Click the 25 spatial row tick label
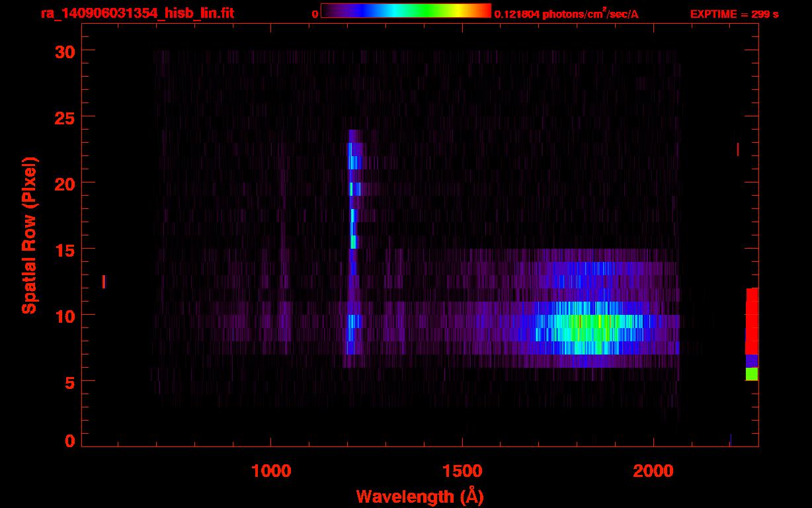Viewport: 812px width, 508px height. coord(65,117)
